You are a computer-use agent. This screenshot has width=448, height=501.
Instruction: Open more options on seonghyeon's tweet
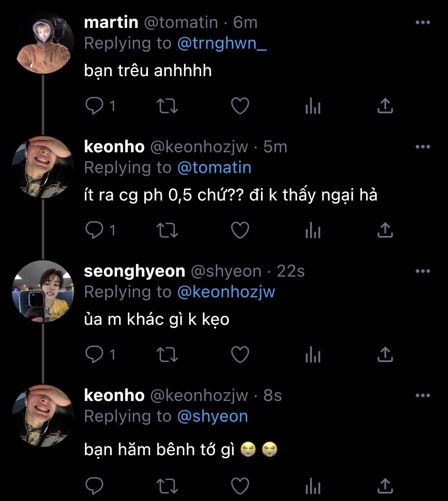click(423, 271)
